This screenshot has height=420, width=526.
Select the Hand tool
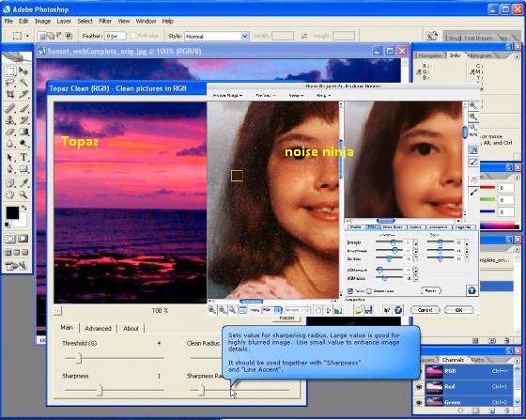click(10, 194)
